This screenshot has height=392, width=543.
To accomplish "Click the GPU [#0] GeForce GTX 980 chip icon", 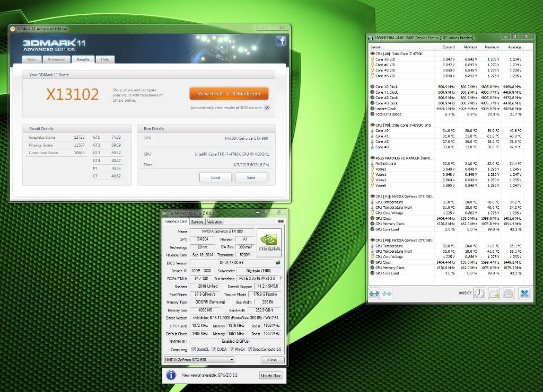I will point(372,240).
